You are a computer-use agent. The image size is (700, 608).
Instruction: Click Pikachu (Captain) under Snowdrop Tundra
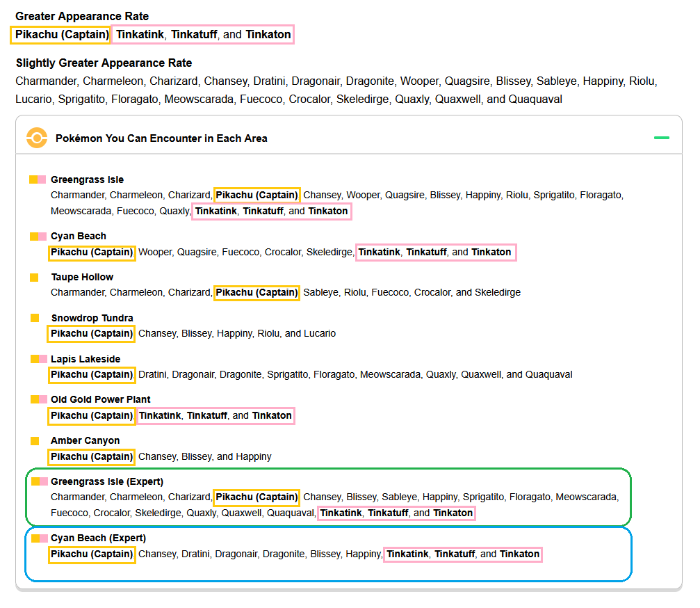(91, 334)
